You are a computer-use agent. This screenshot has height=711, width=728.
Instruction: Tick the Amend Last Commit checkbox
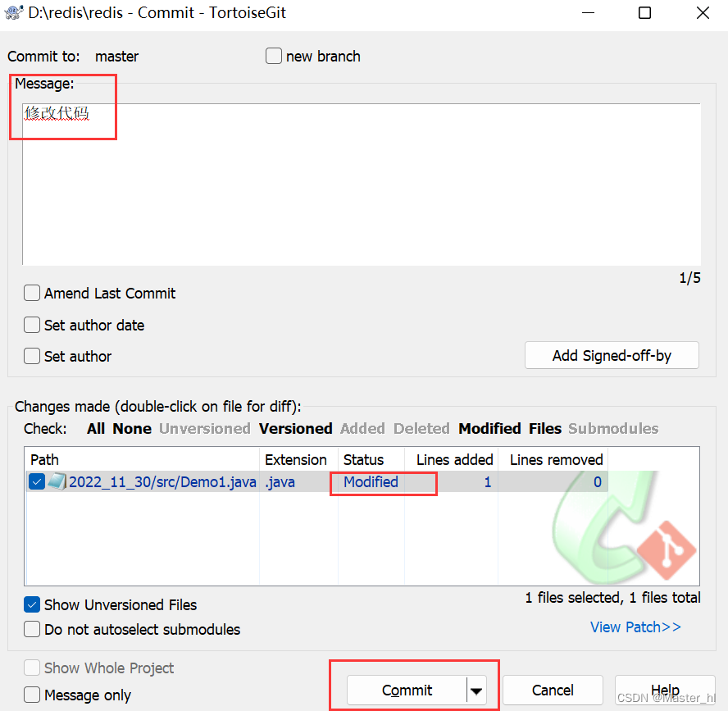(x=32, y=293)
